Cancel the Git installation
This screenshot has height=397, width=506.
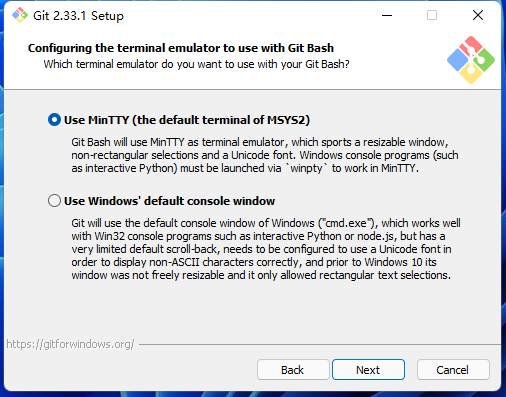pos(453,370)
